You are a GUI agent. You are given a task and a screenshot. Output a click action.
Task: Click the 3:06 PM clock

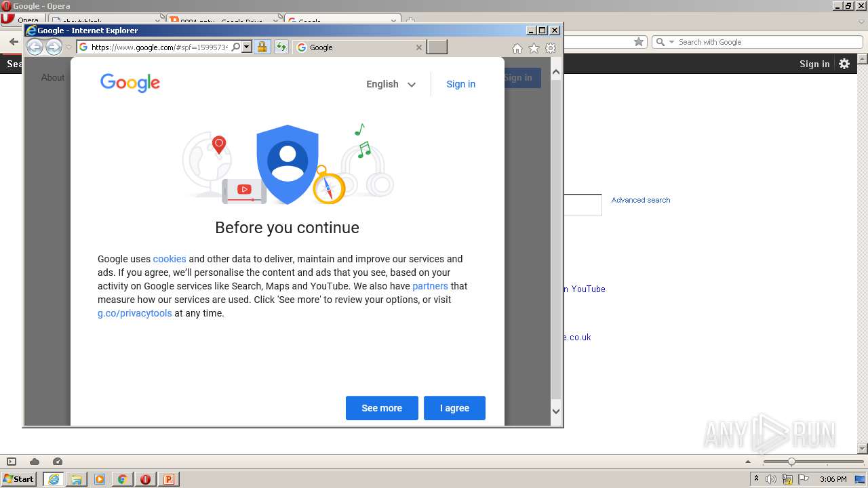(x=833, y=479)
